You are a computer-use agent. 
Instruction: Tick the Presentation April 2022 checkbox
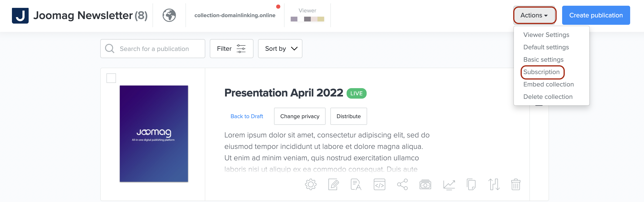tap(111, 78)
